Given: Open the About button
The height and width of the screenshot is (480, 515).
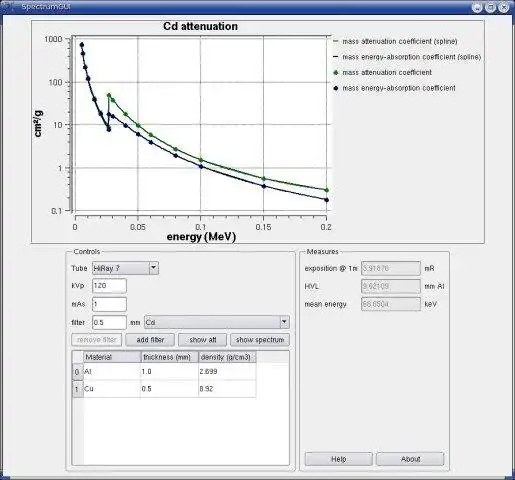Looking at the screenshot, I should click(x=410, y=459).
